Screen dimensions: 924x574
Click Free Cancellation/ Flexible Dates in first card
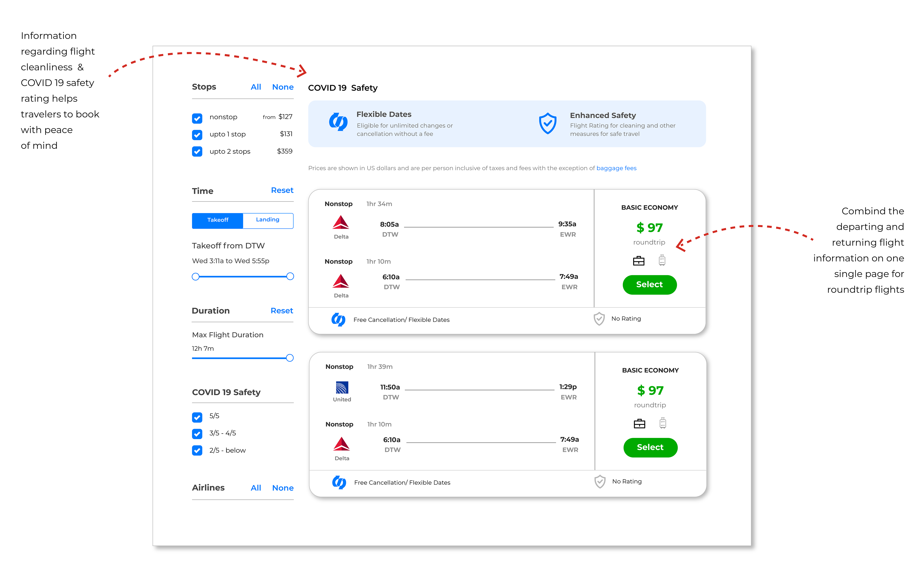point(401,320)
